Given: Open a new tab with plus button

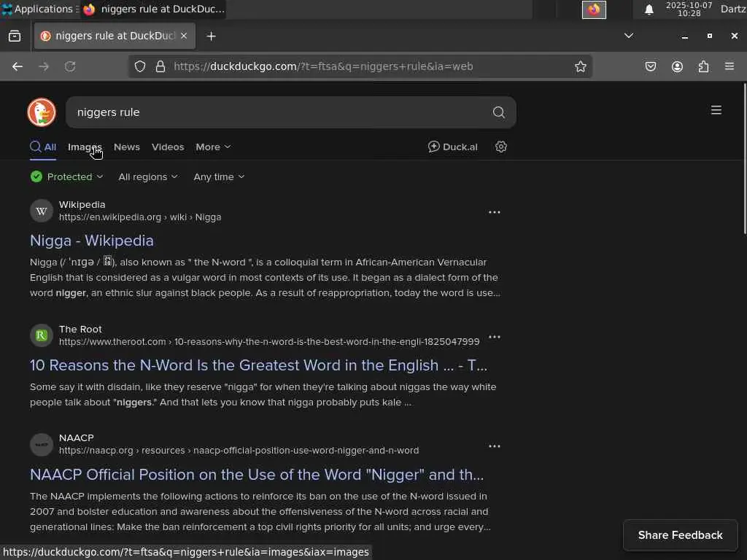Looking at the screenshot, I should [x=211, y=36].
